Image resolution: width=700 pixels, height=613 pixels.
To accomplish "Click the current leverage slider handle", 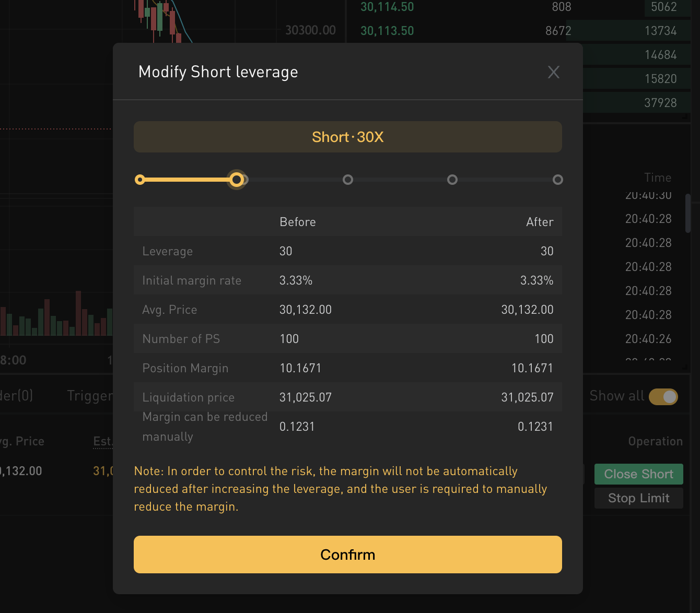I will pos(237,180).
